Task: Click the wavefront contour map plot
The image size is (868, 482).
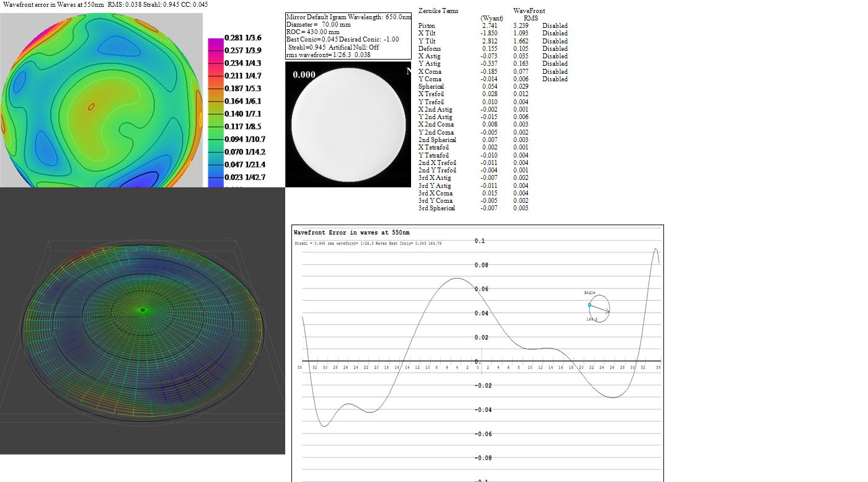Action: [102, 100]
